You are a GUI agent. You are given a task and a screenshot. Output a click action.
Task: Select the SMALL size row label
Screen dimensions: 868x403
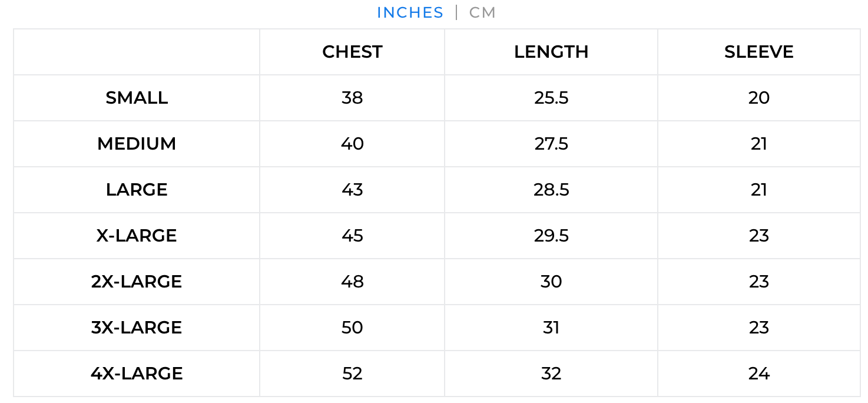tap(137, 98)
